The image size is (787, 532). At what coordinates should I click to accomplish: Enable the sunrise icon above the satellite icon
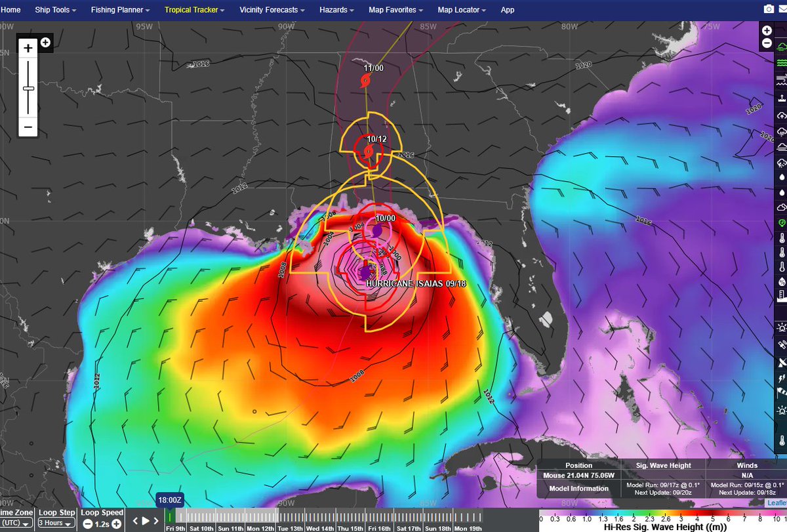(x=781, y=327)
